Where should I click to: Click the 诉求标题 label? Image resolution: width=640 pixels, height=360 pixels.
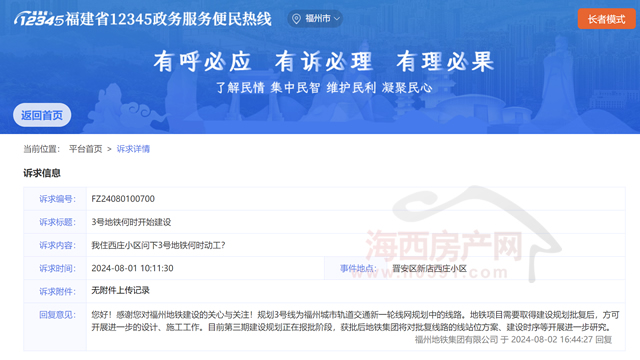click(57, 222)
